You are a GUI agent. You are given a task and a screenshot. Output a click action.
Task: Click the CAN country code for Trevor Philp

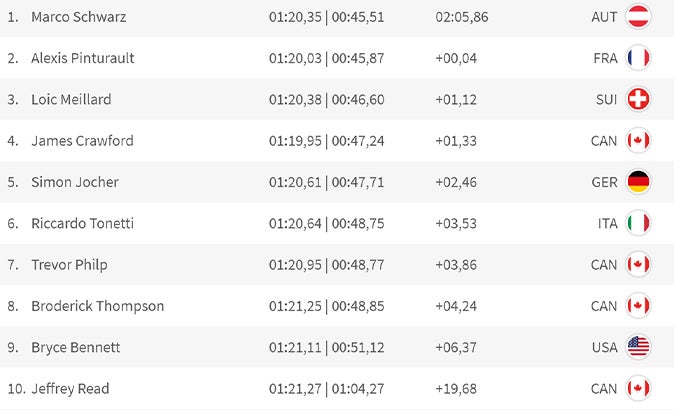604,265
